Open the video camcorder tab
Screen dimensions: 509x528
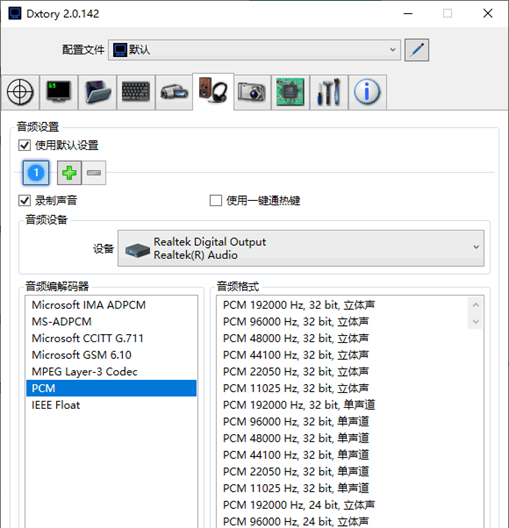click(174, 92)
